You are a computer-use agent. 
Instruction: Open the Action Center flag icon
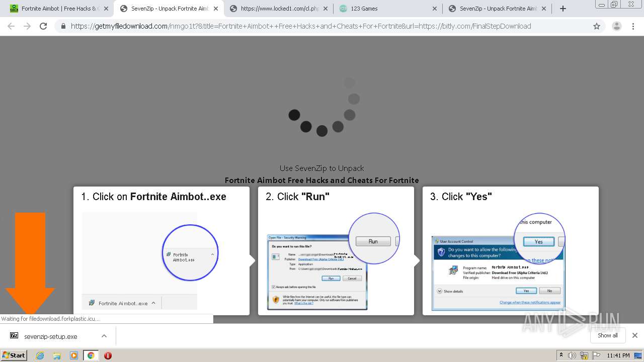[596, 355]
